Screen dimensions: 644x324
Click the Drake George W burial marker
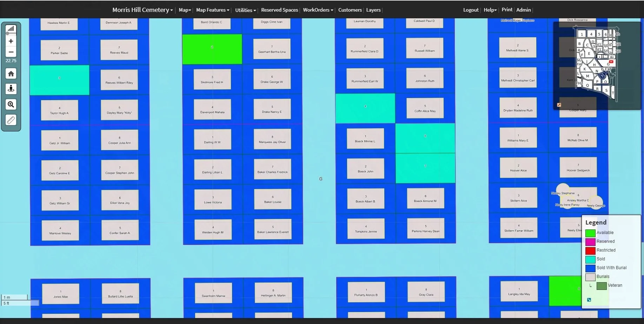click(272, 79)
